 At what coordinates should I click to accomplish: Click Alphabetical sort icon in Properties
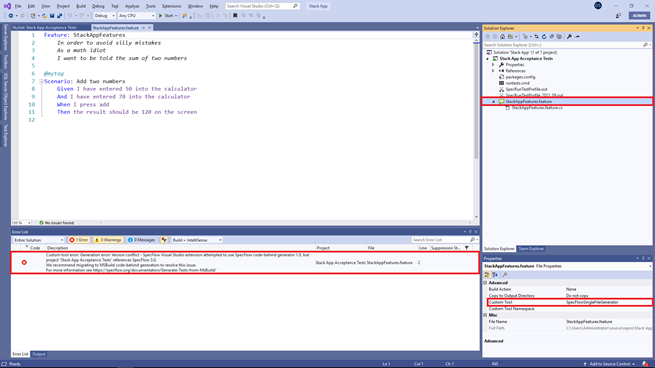pos(495,274)
